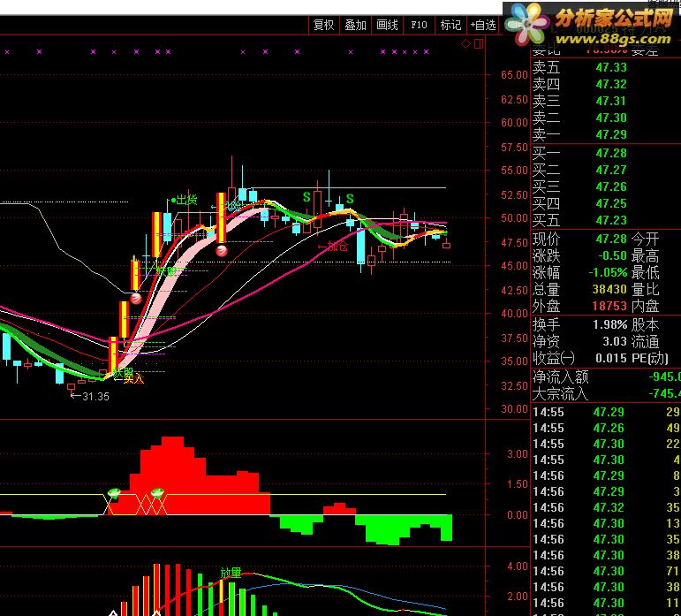Viewport: 681px width, 616px height.
Task: Add the stock via the +自选 button
Action: click(483, 26)
